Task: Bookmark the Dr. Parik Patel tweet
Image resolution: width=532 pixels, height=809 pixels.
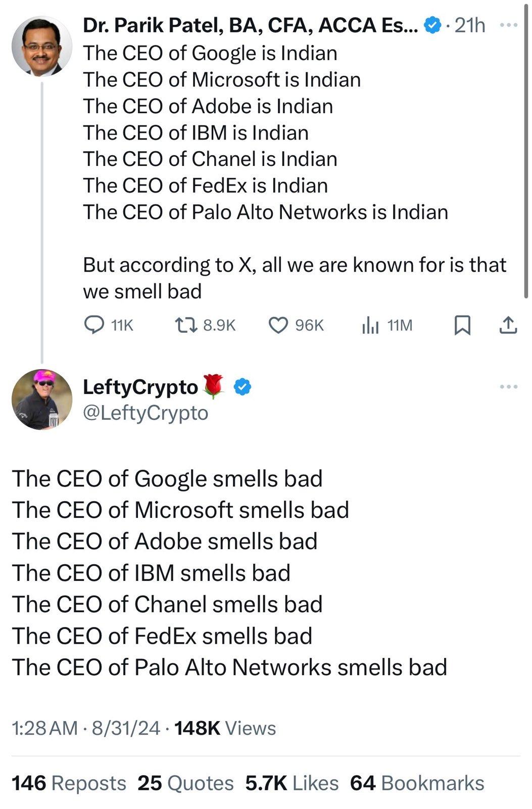Action: pos(462,325)
